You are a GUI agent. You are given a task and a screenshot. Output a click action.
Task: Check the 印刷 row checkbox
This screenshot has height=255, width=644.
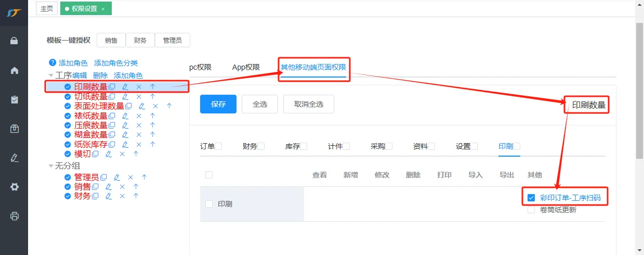coord(209,204)
